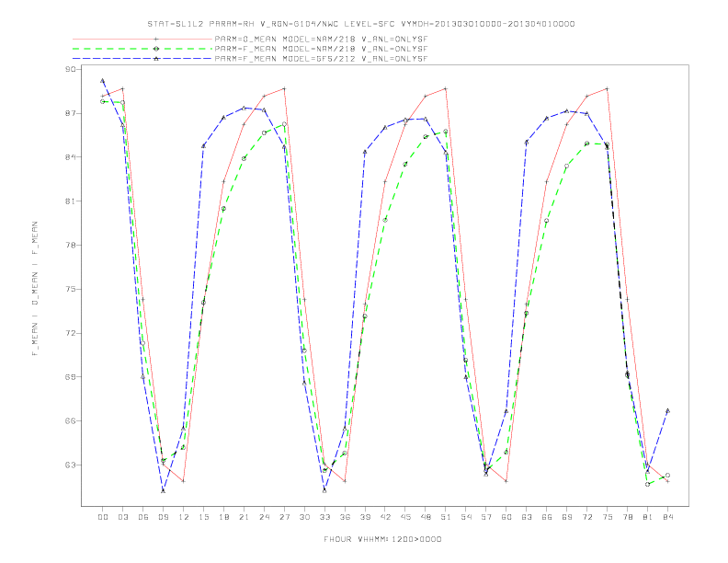Click the chart title beginning STAT=SL1L2 PARAM=RH
The height and width of the screenshot is (563, 728).
pyautogui.click(x=361, y=24)
